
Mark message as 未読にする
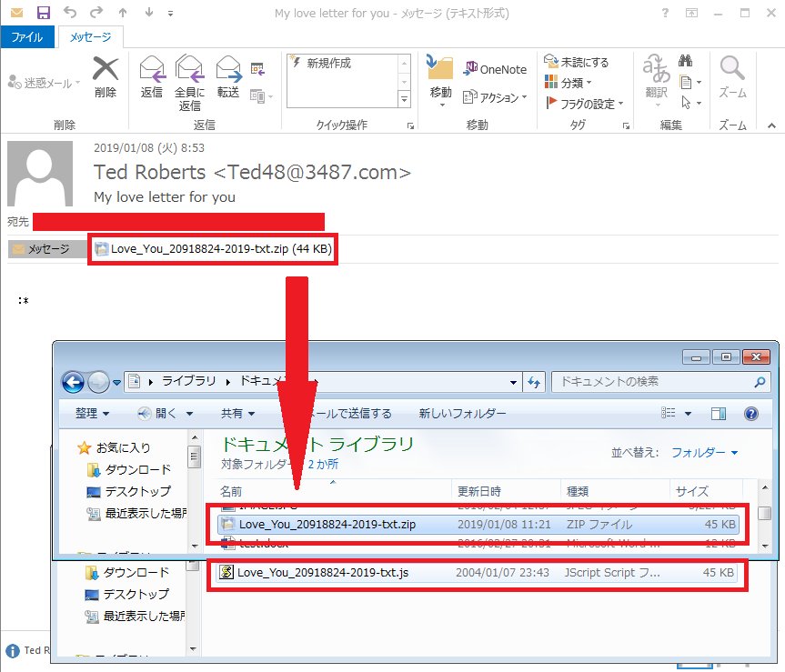pyautogui.click(x=576, y=62)
